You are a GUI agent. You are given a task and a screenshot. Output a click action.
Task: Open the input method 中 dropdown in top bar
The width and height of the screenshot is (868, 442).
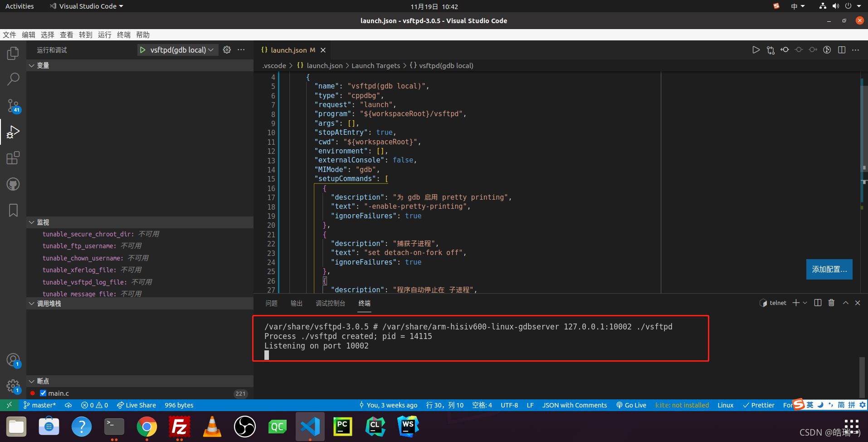[x=798, y=6]
